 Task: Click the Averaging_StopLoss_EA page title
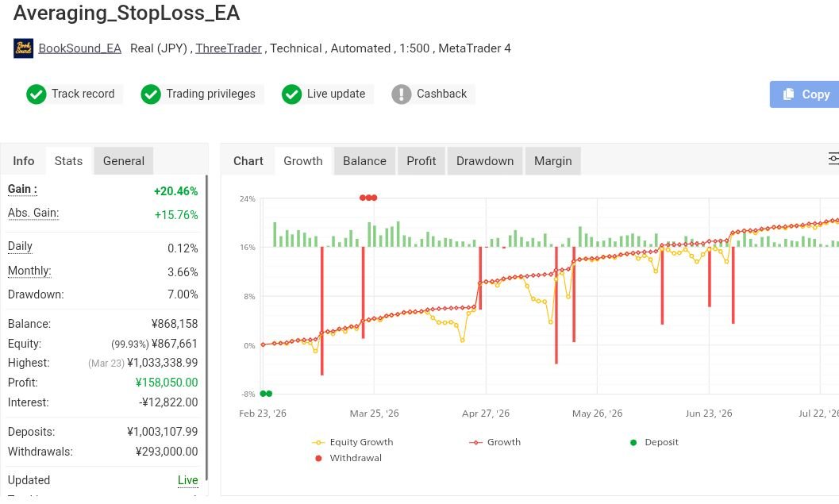pos(126,13)
